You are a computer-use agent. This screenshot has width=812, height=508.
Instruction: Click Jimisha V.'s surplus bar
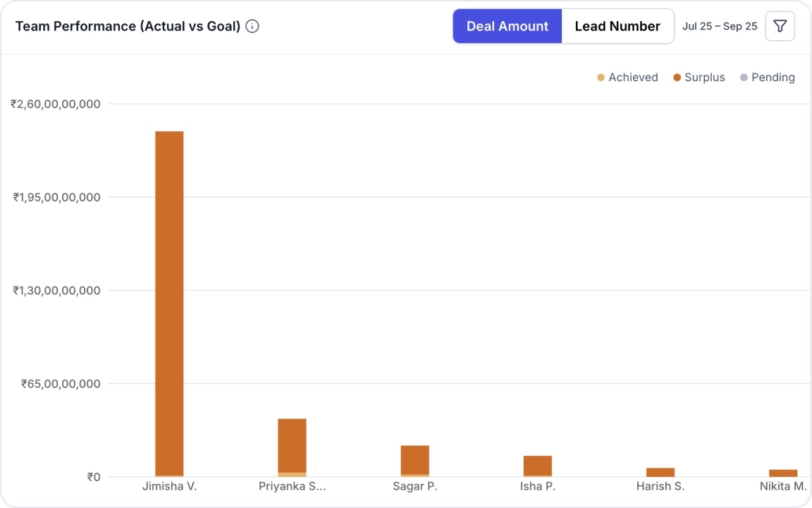click(x=169, y=303)
